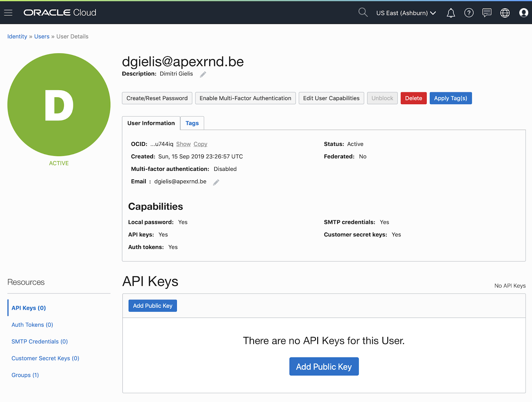The image size is (532, 402).
Task: Open Users from the breadcrumb trail
Action: pyautogui.click(x=42, y=36)
